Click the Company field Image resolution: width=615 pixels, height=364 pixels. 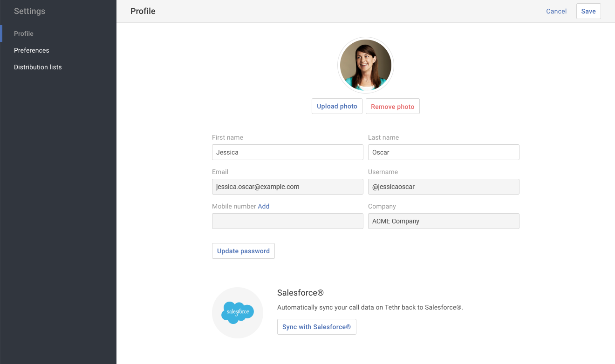pos(444,221)
